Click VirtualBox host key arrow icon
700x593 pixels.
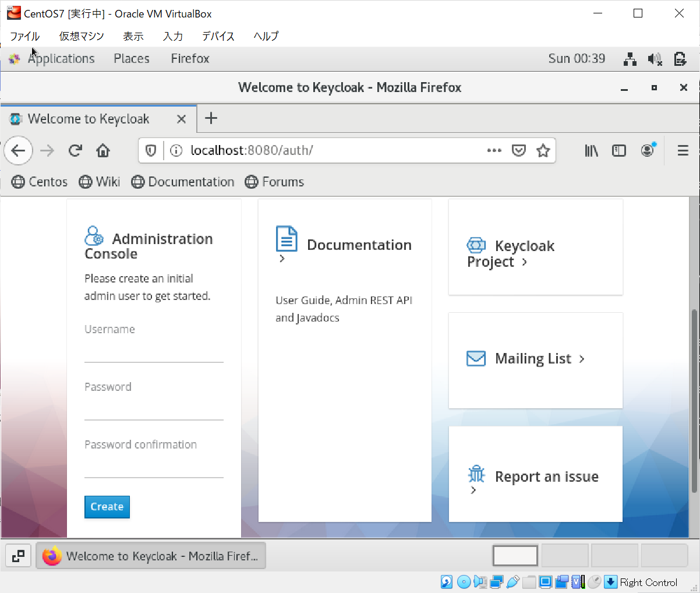point(610,582)
